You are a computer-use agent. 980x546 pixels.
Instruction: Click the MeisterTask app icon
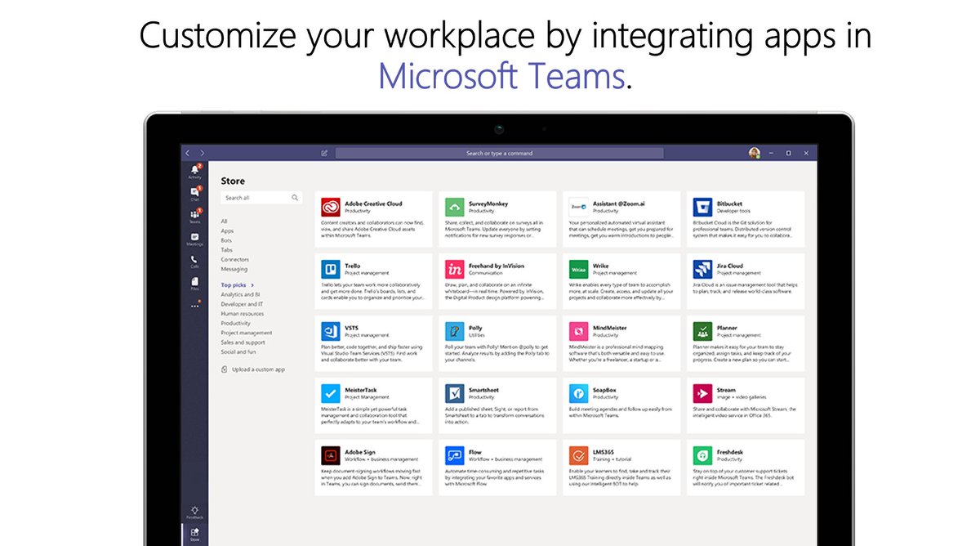coord(330,393)
